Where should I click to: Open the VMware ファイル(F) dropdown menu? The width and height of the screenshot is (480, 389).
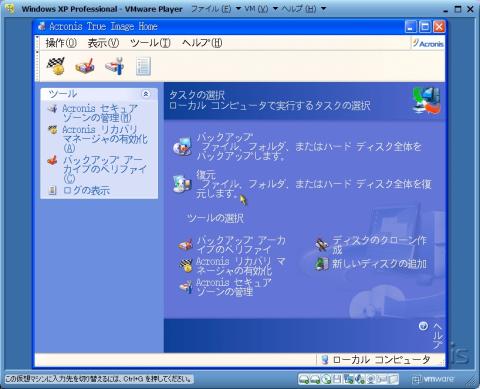(x=216, y=9)
